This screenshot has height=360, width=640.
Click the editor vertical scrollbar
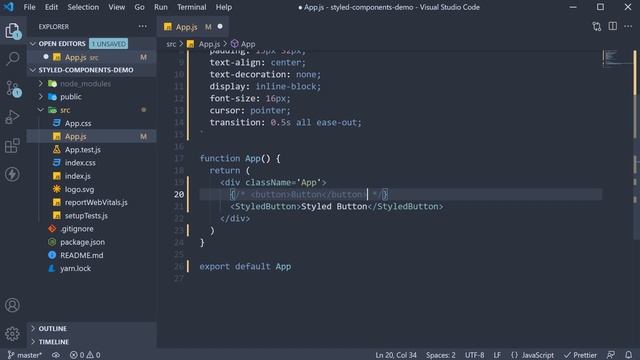click(636, 145)
